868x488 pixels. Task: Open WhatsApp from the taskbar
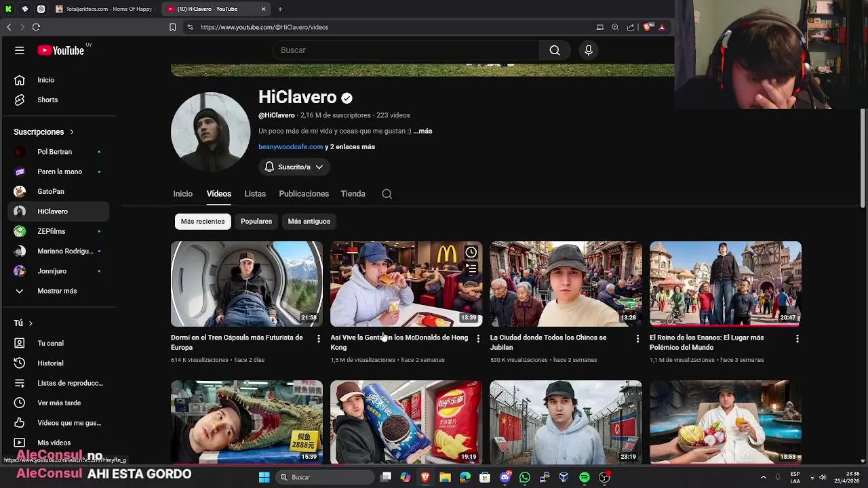click(x=524, y=477)
